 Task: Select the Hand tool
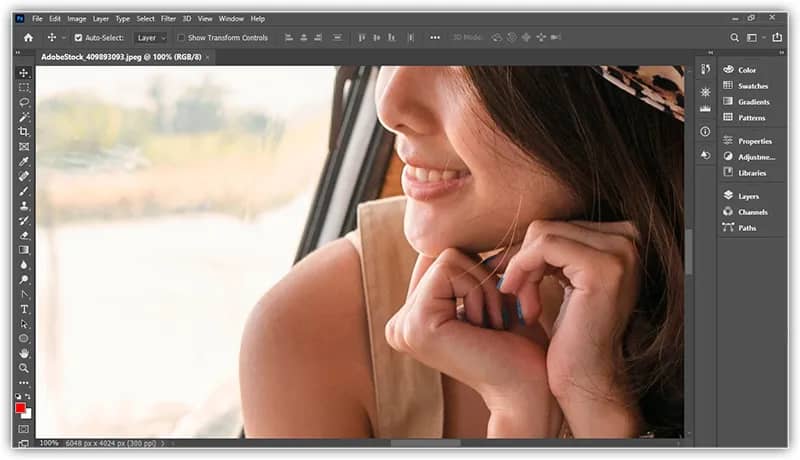coord(23,353)
